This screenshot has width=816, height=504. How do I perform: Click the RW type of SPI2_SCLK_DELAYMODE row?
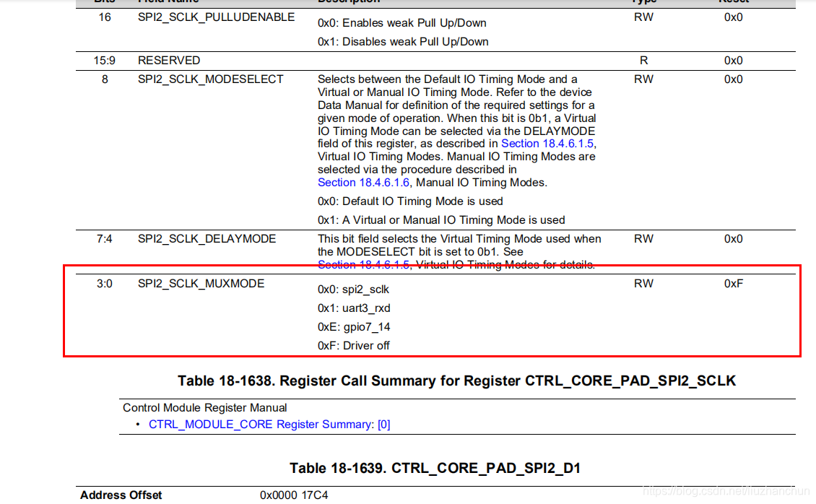(x=643, y=239)
